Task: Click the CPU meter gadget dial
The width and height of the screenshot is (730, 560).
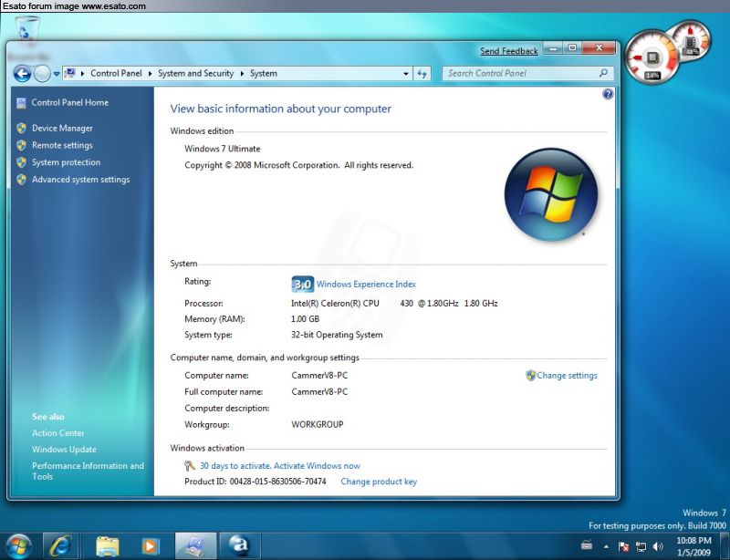Action: pyautogui.click(x=651, y=57)
